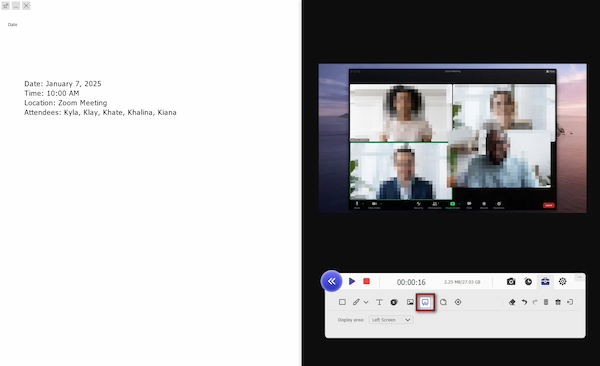Clear all annotations with the bin icon
Viewport: 600px width, 366px height.
click(558, 302)
